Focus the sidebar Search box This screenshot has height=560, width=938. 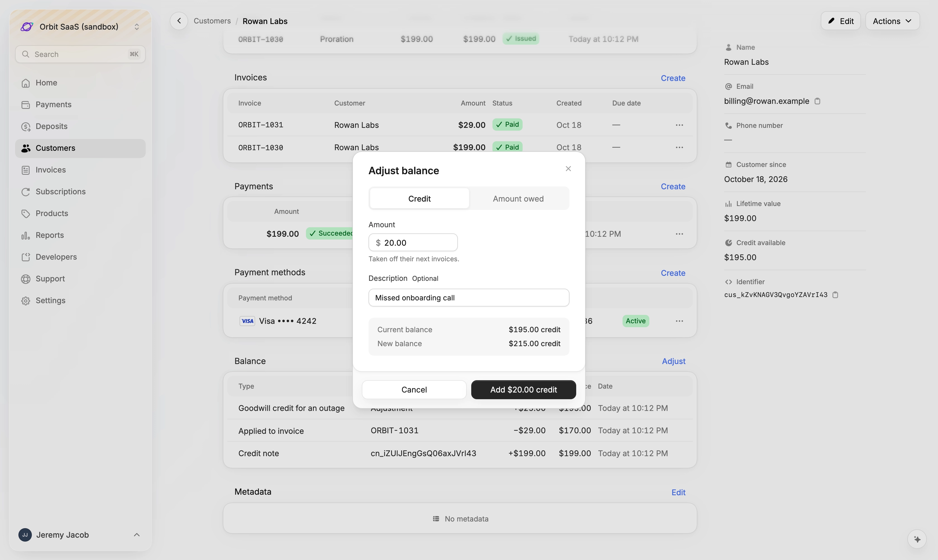[80, 54]
